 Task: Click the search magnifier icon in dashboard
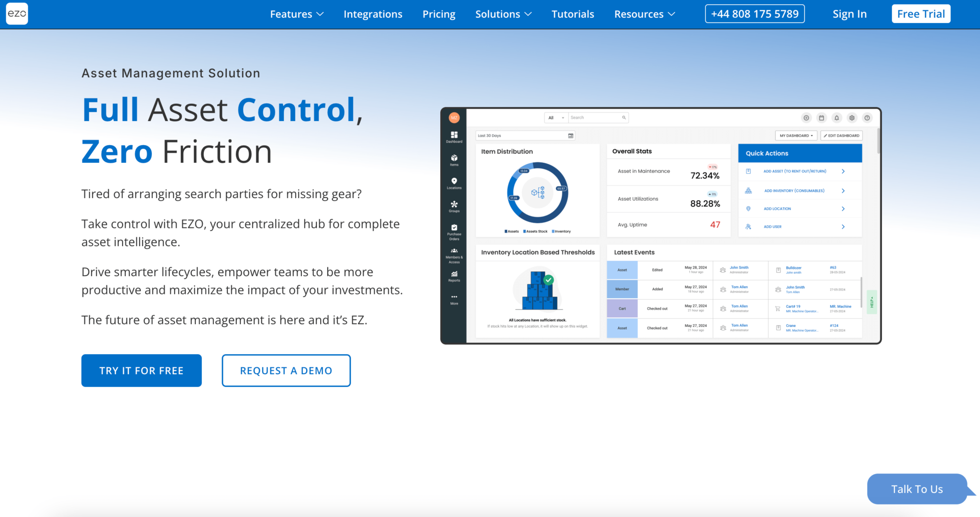[624, 118]
